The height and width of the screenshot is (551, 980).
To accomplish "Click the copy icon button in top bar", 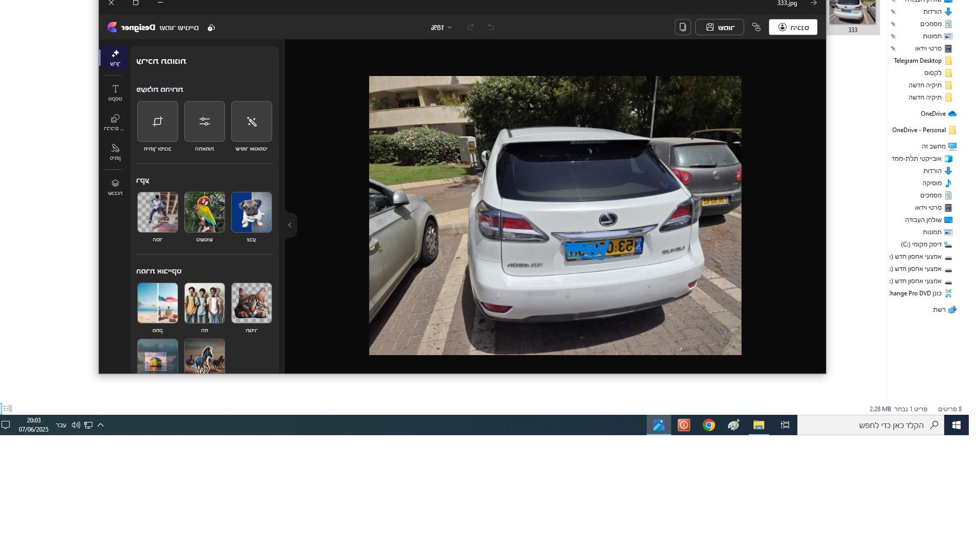I will [x=682, y=27].
